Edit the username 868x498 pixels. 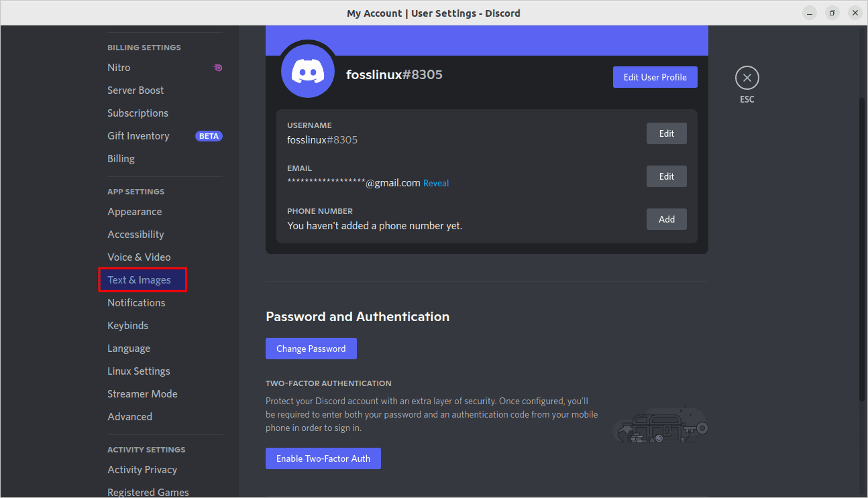666,133
